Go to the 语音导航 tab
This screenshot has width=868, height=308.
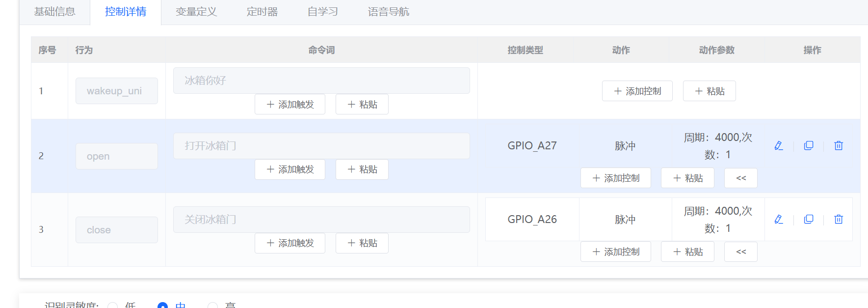click(x=388, y=12)
